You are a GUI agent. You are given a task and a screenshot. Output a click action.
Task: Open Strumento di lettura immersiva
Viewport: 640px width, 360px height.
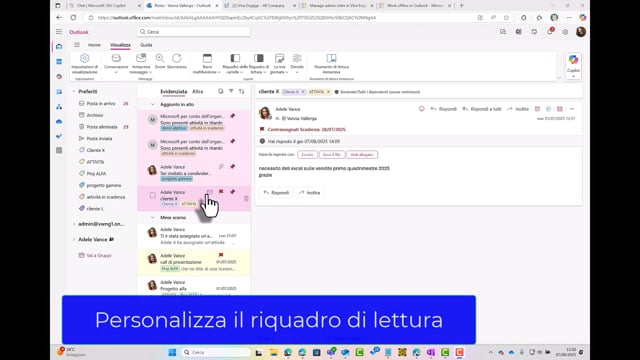tap(331, 64)
